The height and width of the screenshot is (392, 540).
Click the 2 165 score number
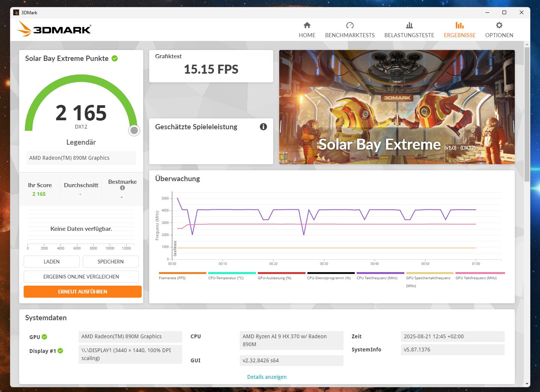pyautogui.click(x=81, y=113)
